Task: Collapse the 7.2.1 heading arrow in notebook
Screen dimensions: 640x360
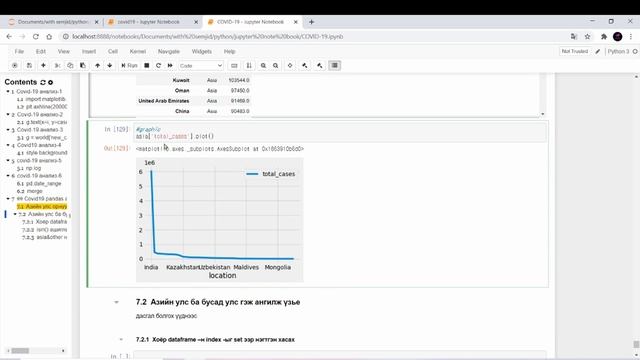Action: (x=121, y=340)
